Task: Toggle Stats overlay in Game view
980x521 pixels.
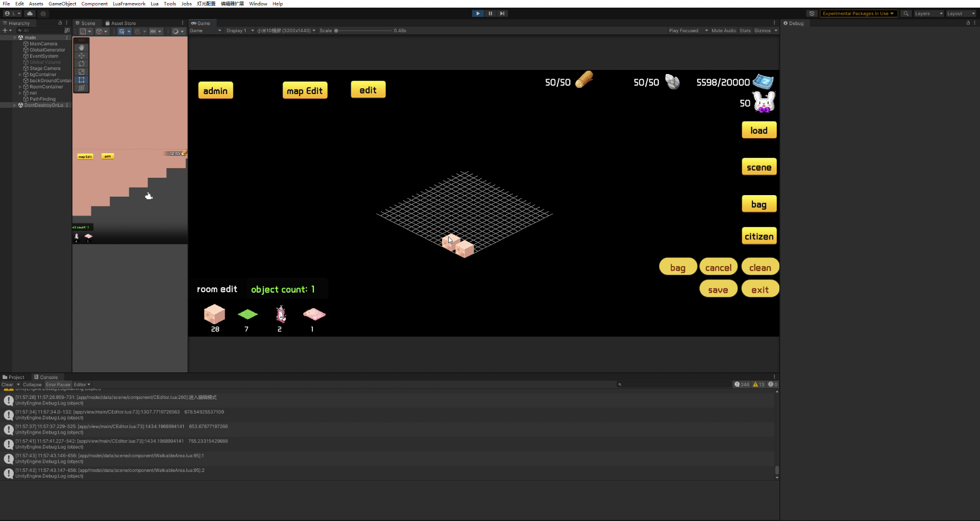Action: tap(745, 31)
